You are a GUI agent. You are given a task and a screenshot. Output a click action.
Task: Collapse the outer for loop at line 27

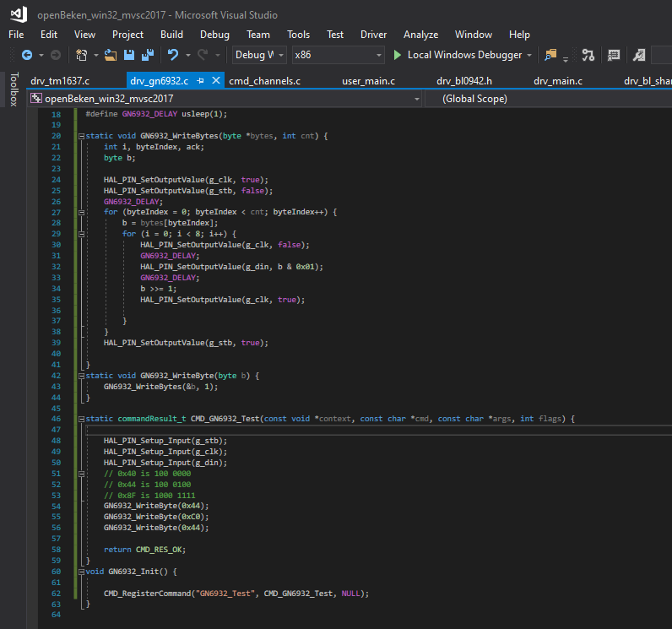[x=81, y=213]
